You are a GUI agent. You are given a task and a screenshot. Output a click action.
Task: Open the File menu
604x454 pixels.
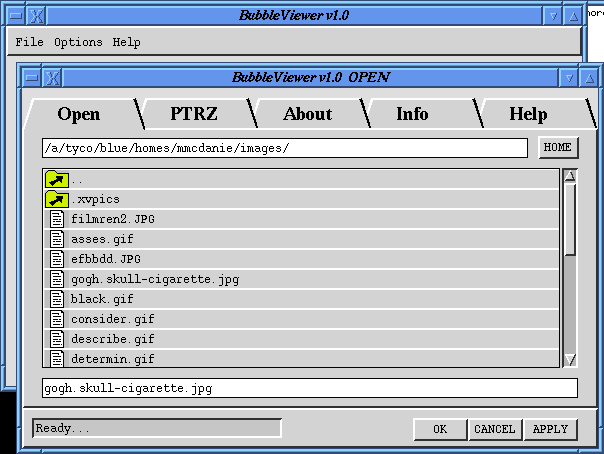point(29,42)
